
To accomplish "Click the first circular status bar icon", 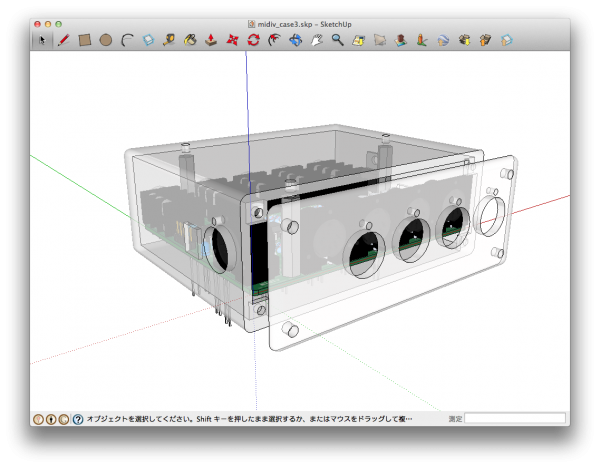I will pos(39,419).
